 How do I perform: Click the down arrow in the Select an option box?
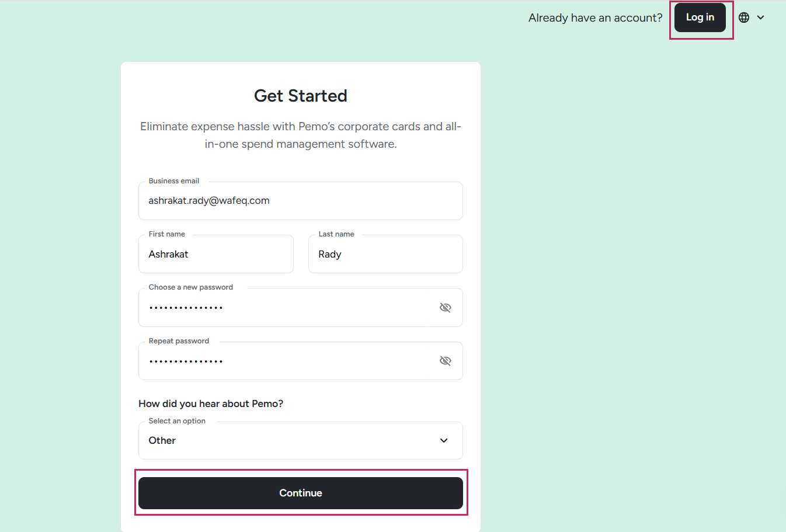(x=444, y=441)
